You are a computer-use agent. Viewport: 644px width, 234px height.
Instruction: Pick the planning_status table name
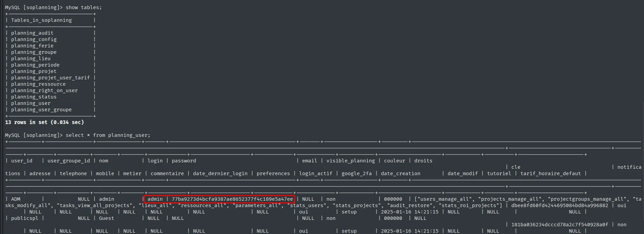[x=34, y=97]
